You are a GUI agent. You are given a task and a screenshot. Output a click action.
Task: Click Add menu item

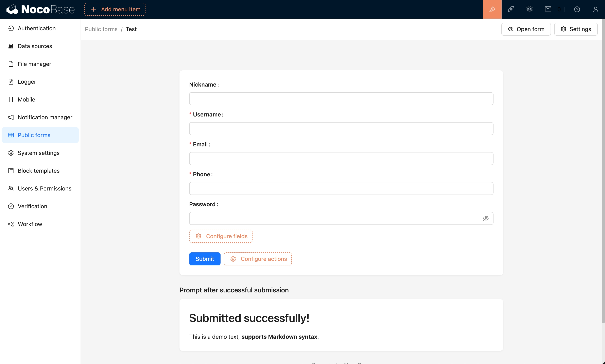[x=115, y=9]
